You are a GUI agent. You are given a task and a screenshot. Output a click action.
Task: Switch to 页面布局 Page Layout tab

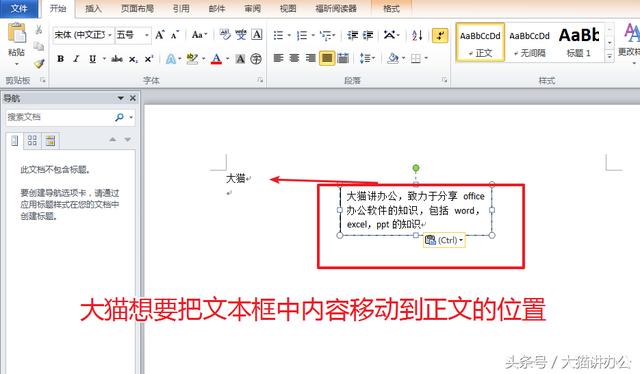[138, 8]
